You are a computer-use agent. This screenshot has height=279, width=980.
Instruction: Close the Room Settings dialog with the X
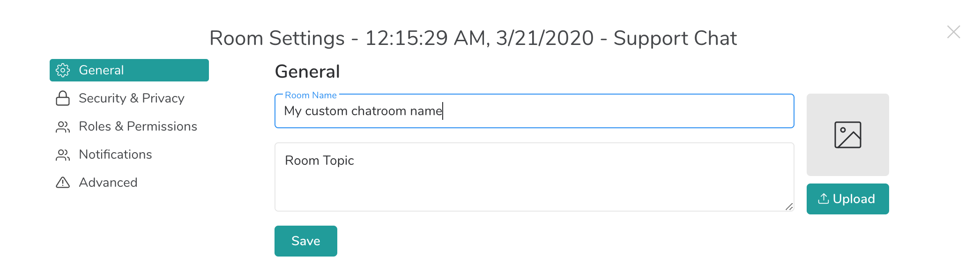953,32
